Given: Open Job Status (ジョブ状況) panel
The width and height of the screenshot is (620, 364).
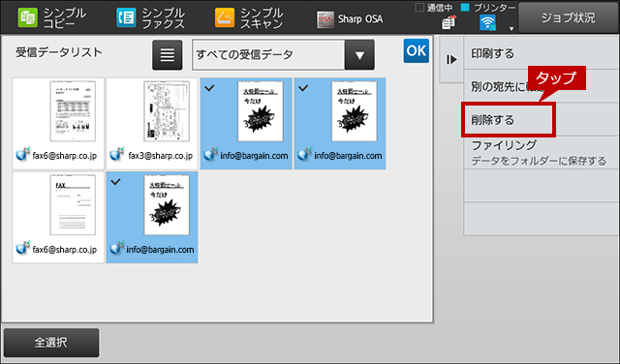Looking at the screenshot, I should (569, 17).
